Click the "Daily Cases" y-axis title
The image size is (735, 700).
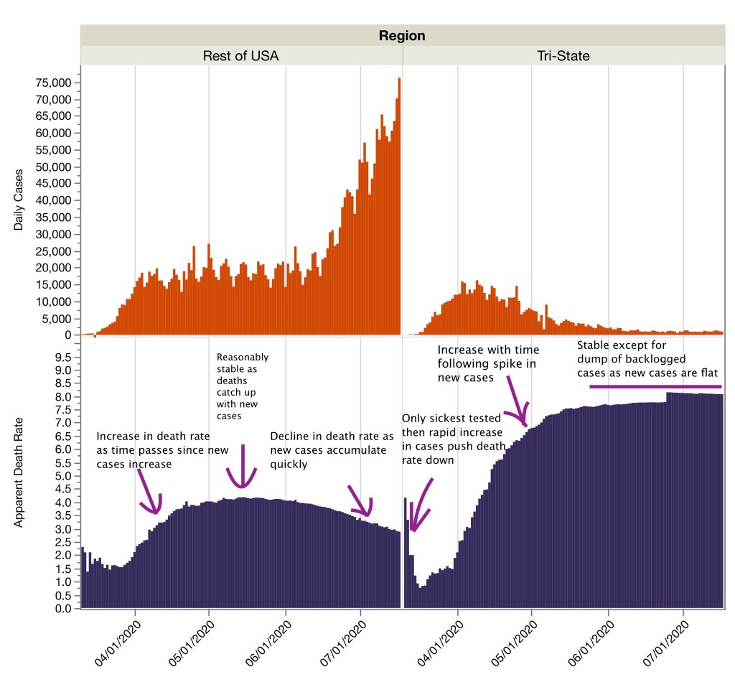(x=19, y=201)
